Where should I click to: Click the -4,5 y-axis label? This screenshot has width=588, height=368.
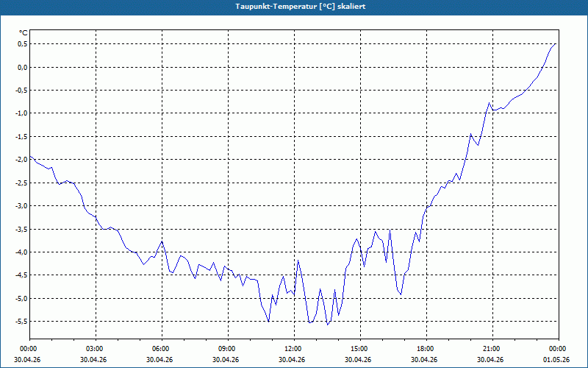(22, 275)
